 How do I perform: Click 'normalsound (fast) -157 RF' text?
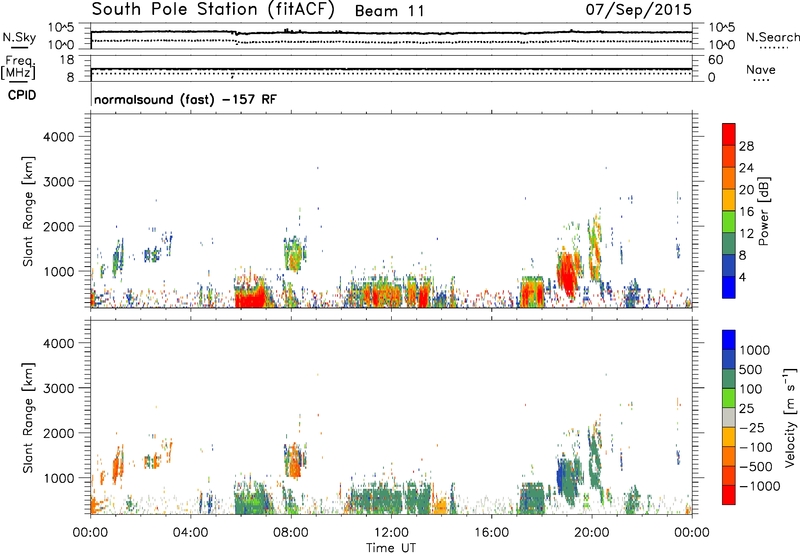coord(185,99)
